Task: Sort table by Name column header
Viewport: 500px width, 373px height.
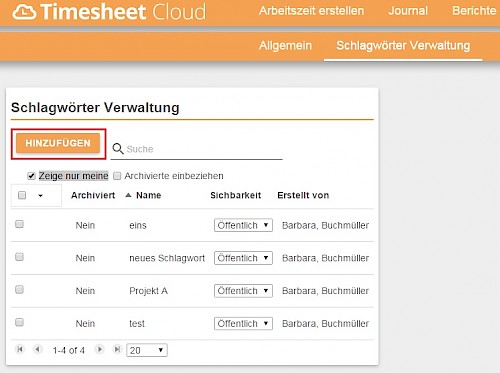Action: [x=149, y=195]
